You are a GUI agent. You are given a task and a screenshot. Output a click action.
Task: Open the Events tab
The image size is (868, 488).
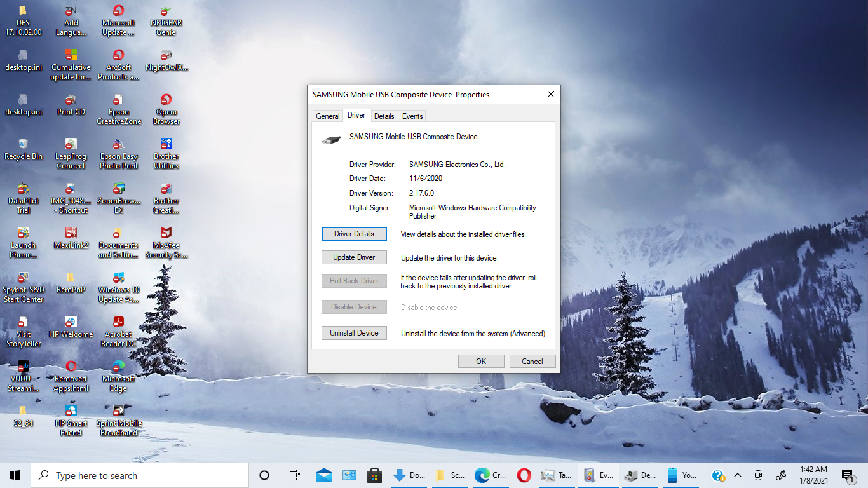pyautogui.click(x=412, y=116)
